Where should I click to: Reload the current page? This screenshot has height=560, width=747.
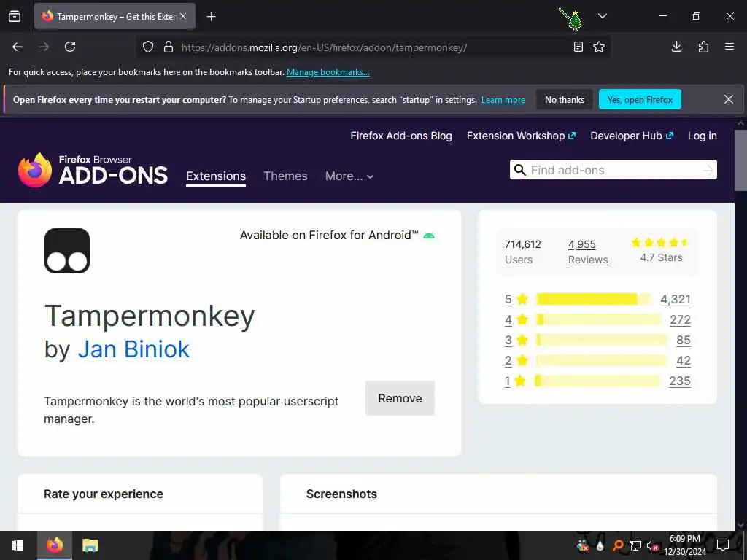pos(70,47)
